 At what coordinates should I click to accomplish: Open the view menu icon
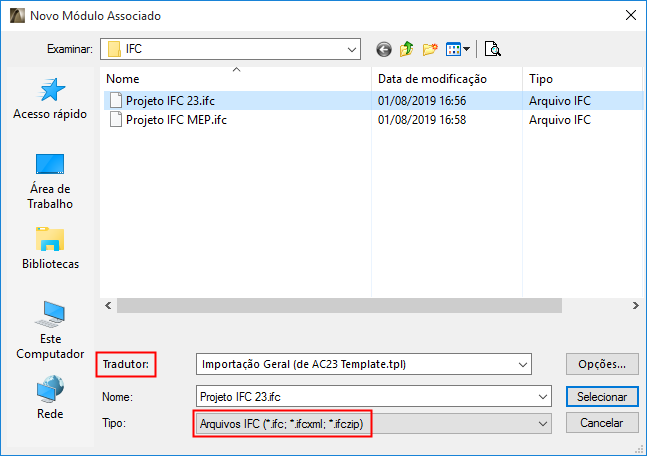tap(458, 48)
